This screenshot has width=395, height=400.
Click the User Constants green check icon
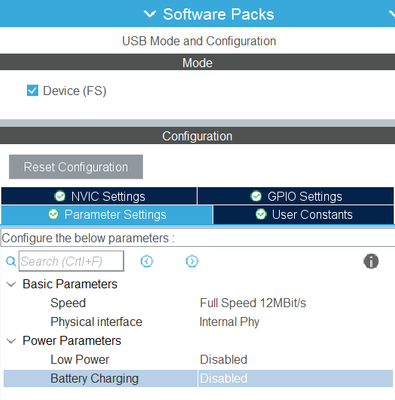[x=261, y=214]
